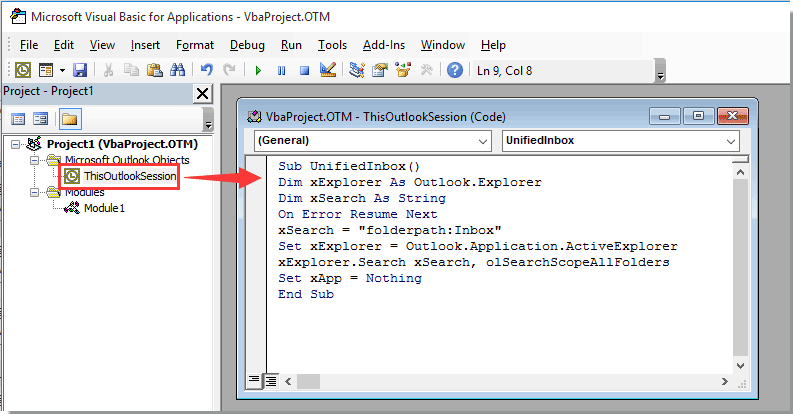Open Find with the binoculars icon
Screen dimensions: 793x414
(x=177, y=70)
